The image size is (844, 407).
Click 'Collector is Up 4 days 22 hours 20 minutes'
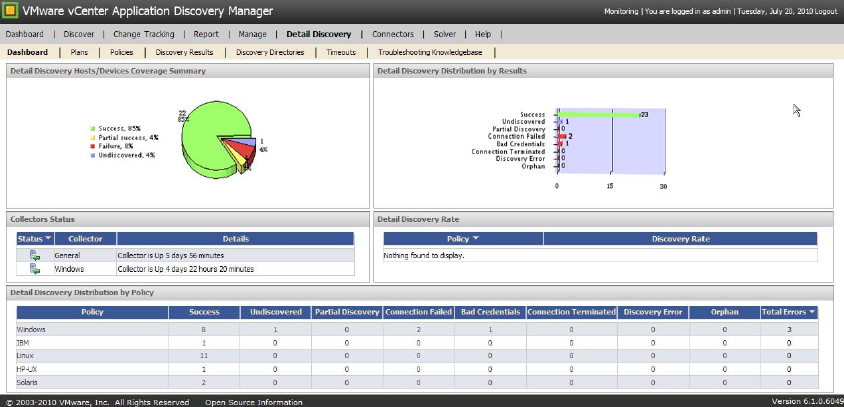coord(186,269)
